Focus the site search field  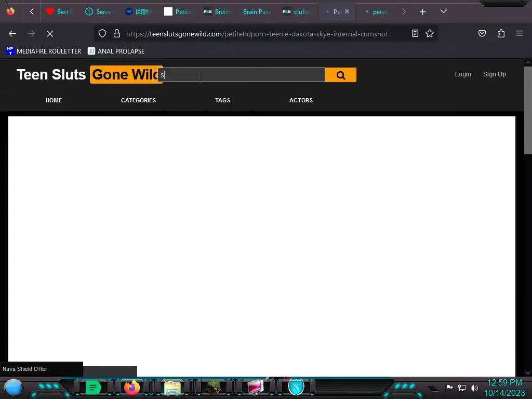coord(242,75)
